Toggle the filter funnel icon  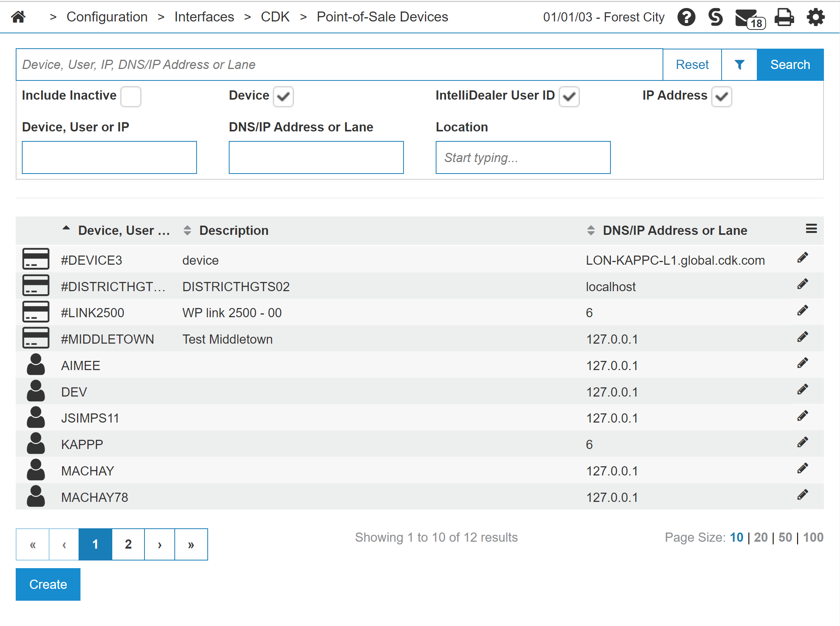pyautogui.click(x=739, y=65)
